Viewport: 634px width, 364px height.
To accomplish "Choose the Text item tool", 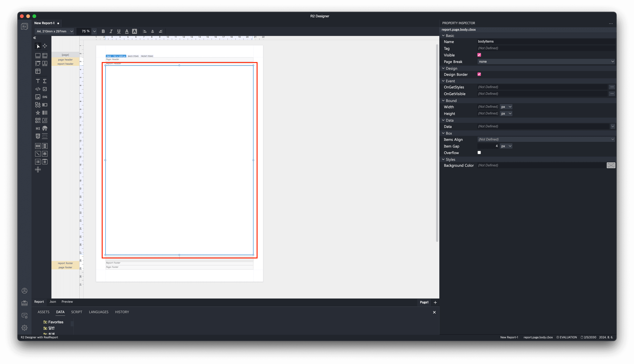I will click(38, 81).
